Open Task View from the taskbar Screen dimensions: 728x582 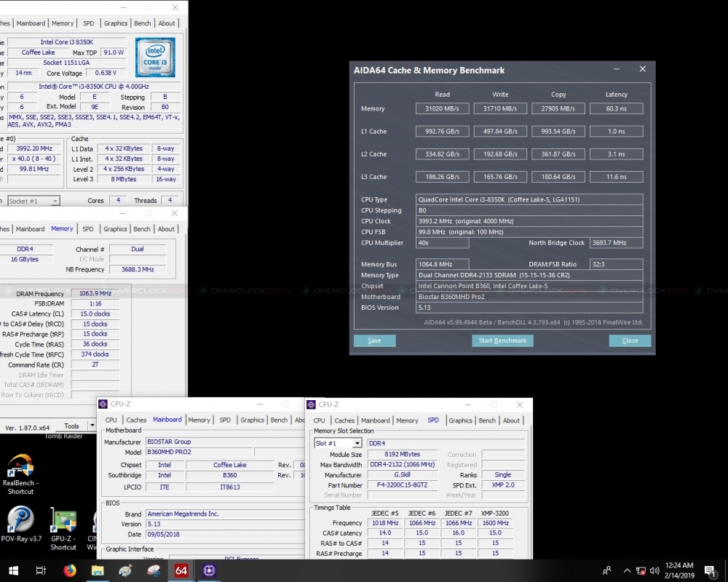[41, 570]
